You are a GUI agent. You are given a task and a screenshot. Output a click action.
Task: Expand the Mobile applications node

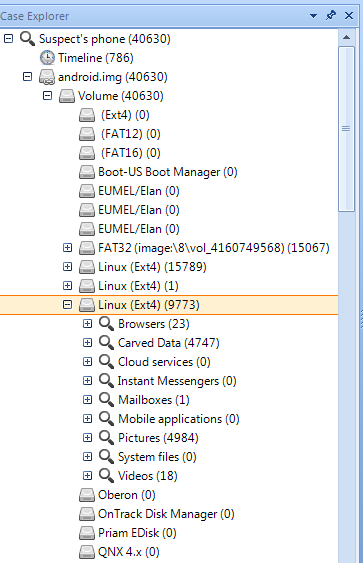click(x=88, y=419)
